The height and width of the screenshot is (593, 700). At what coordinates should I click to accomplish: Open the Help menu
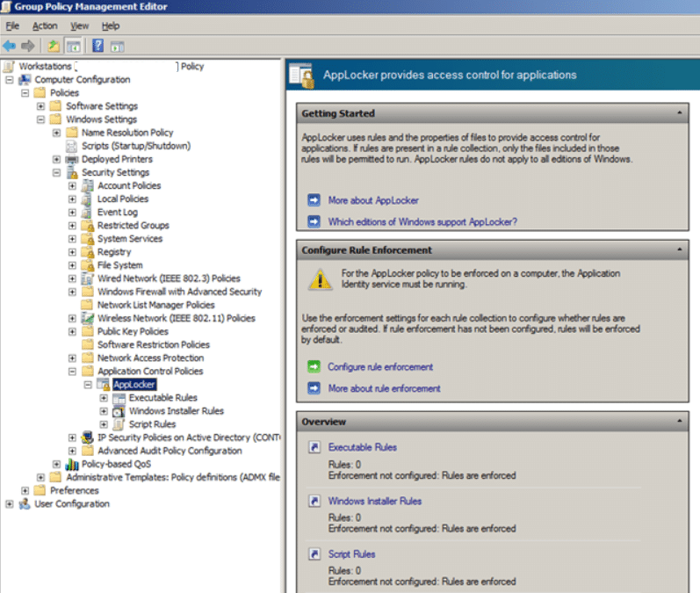[111, 25]
